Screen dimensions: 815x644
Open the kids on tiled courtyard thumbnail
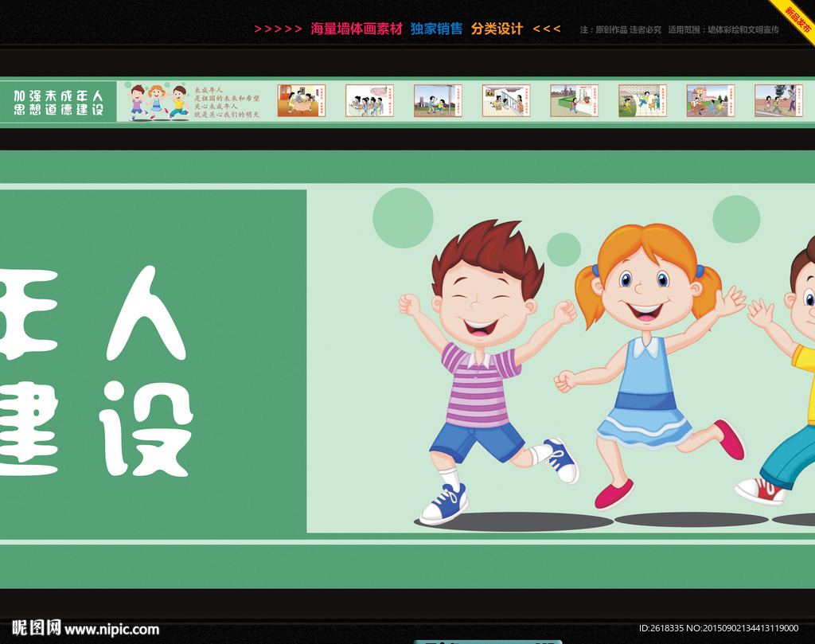tap(642, 101)
